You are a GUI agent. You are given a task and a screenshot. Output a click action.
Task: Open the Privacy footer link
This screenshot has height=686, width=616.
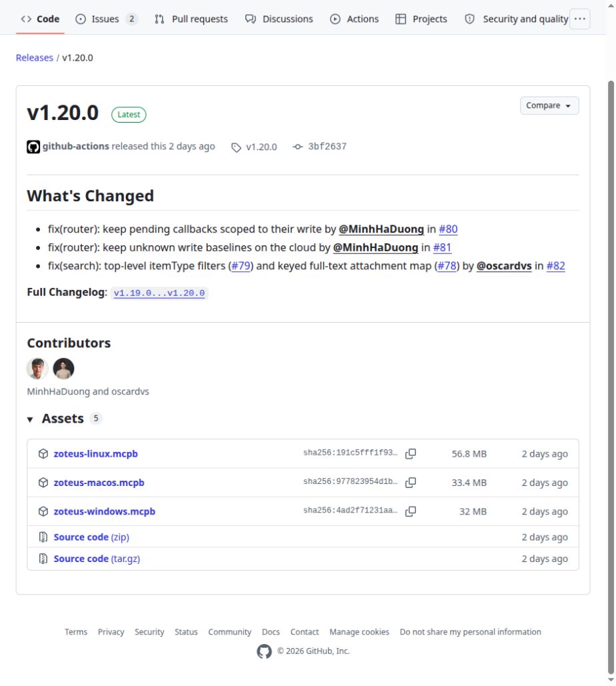(x=111, y=632)
